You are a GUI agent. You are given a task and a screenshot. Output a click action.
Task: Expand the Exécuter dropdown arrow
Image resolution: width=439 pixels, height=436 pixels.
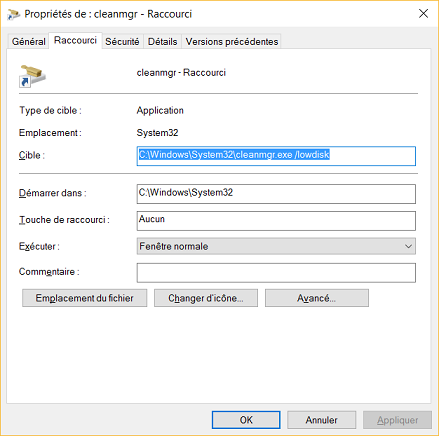tap(408, 246)
